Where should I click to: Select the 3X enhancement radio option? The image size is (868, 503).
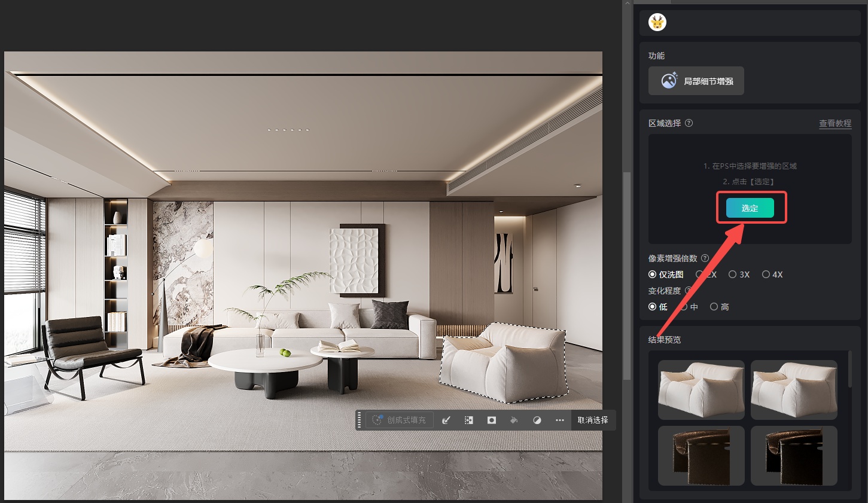(x=739, y=275)
